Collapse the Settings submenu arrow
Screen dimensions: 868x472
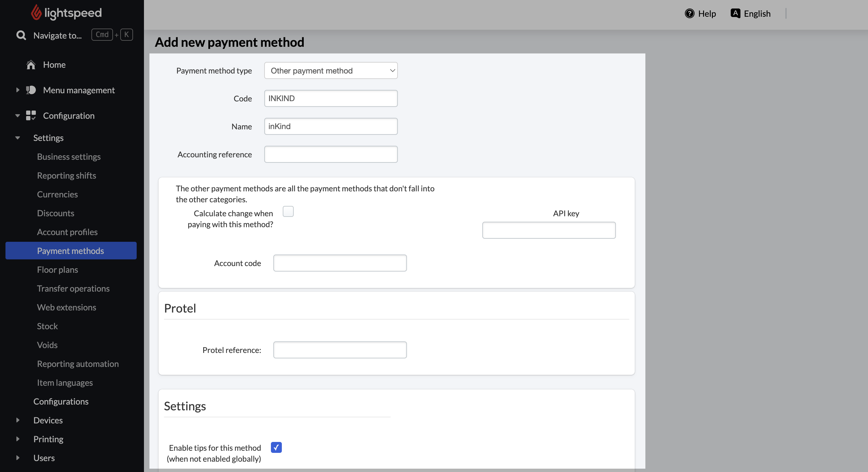coord(18,138)
